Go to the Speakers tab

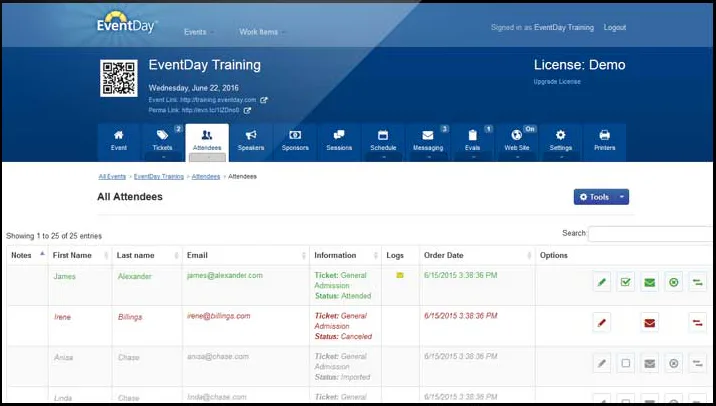[251, 142]
